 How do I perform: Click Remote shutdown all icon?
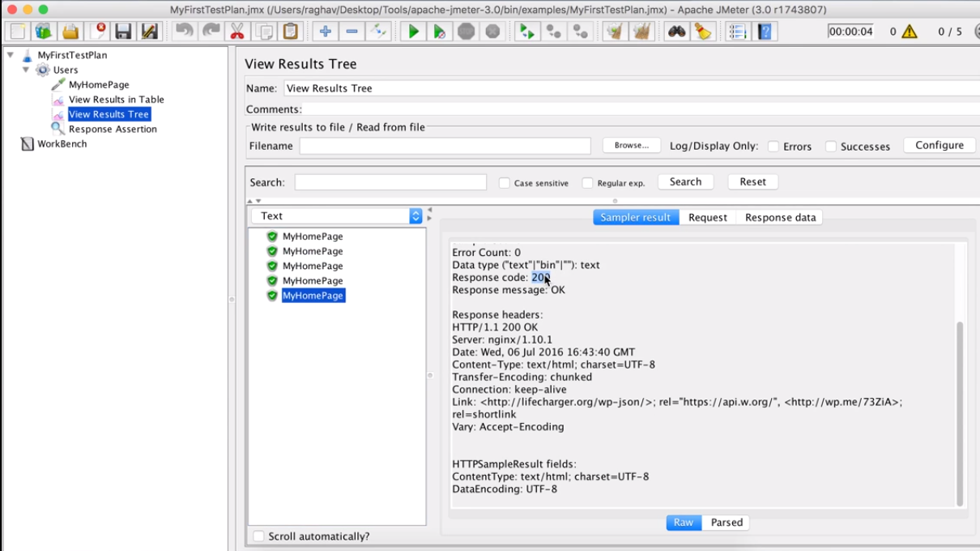(581, 32)
